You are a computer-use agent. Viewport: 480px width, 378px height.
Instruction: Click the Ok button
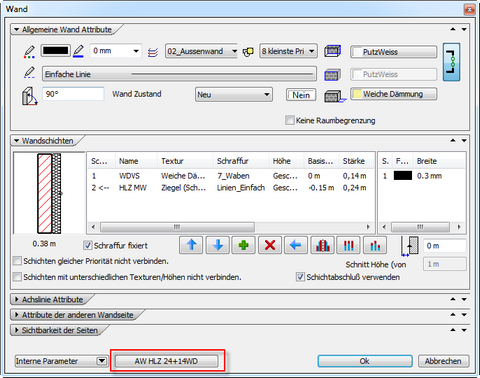[x=365, y=361]
